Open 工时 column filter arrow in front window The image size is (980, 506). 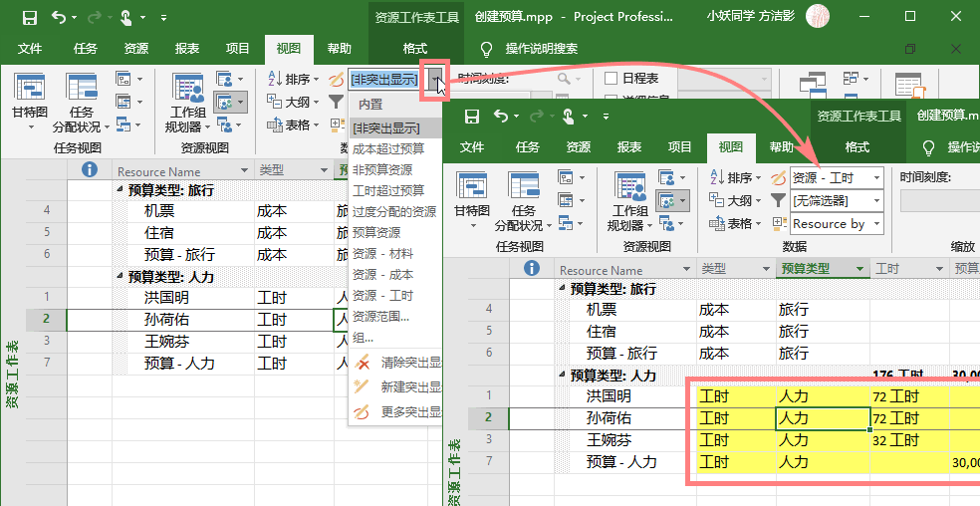[x=939, y=270]
